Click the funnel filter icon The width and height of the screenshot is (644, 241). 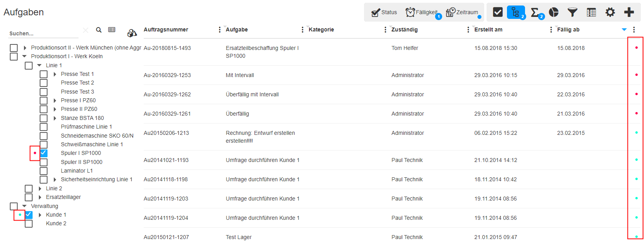pyautogui.click(x=573, y=12)
